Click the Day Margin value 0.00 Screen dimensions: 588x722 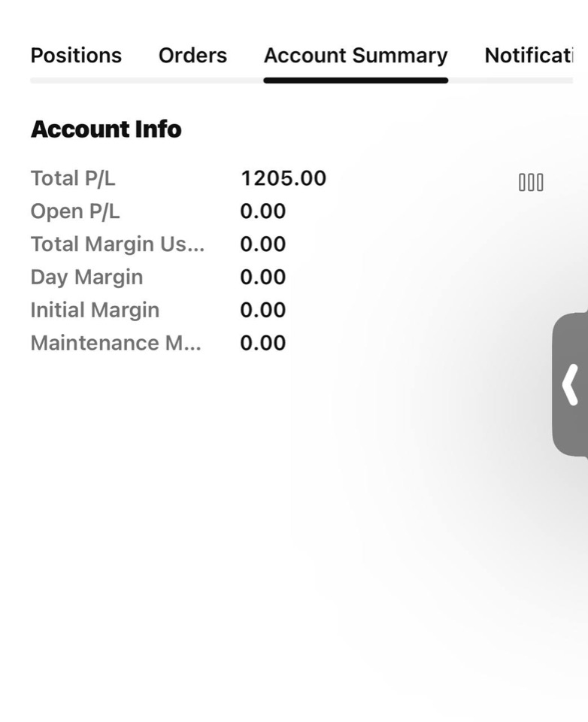[x=263, y=278]
